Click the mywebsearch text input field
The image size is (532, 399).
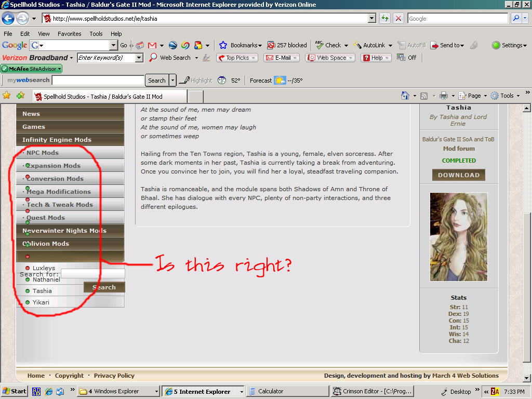pyautogui.click(x=98, y=81)
